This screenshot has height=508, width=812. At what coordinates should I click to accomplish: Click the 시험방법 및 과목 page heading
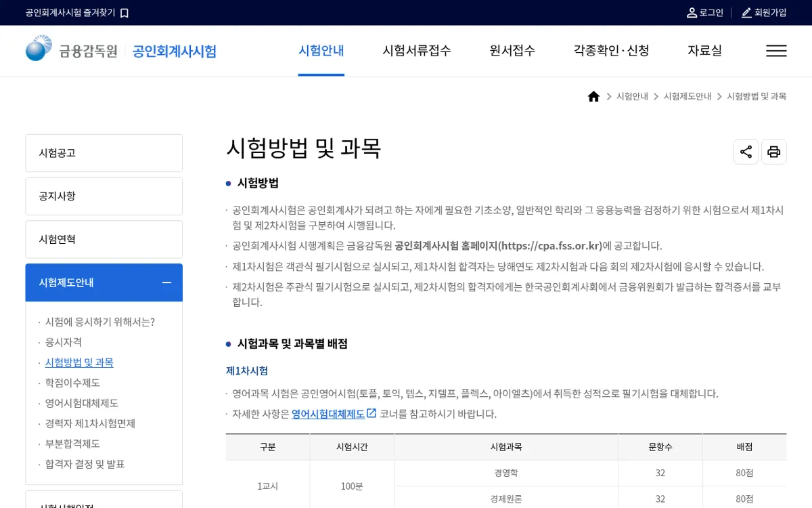[304, 148]
